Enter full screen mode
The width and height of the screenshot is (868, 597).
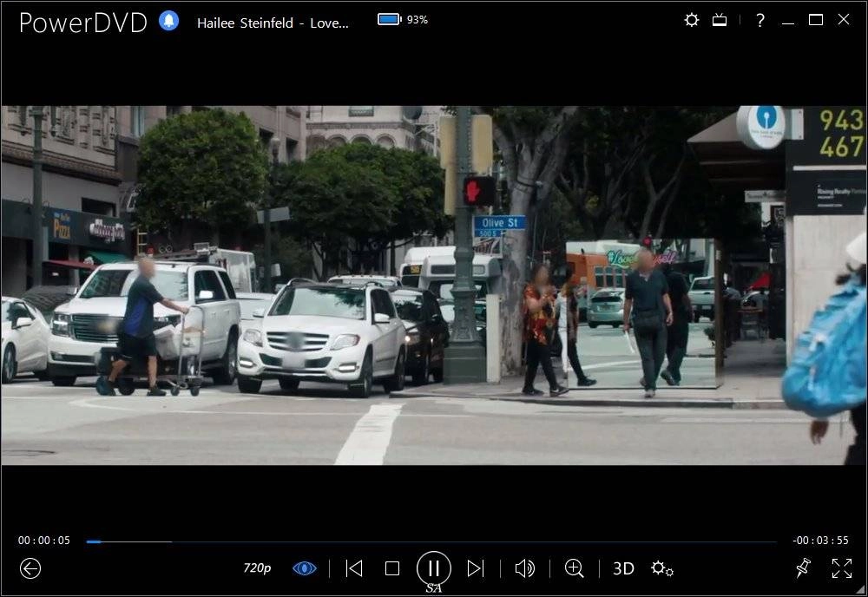click(x=842, y=568)
